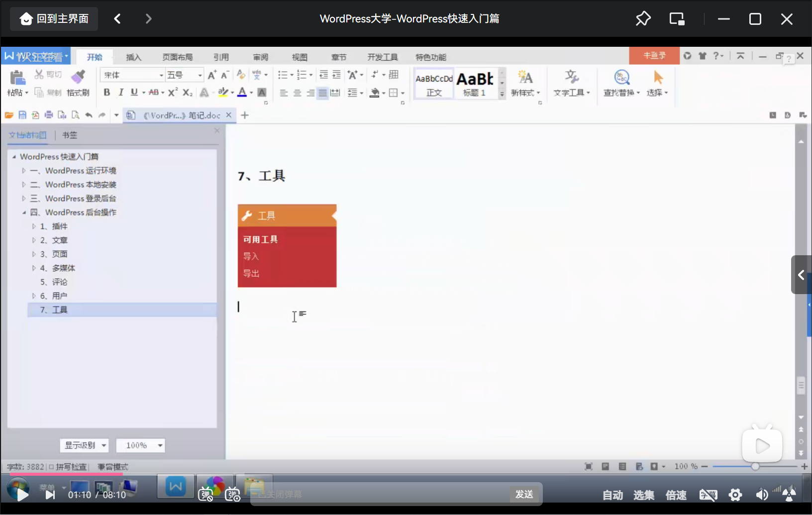Switch to the 页面布局 ribbon tab
The width and height of the screenshot is (812, 515).
pyautogui.click(x=177, y=57)
